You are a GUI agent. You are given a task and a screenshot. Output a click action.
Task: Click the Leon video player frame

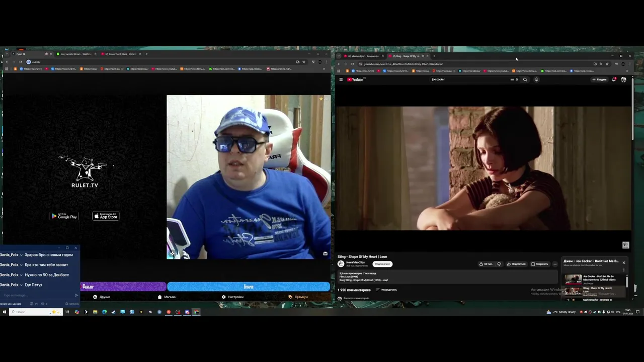[x=484, y=168]
